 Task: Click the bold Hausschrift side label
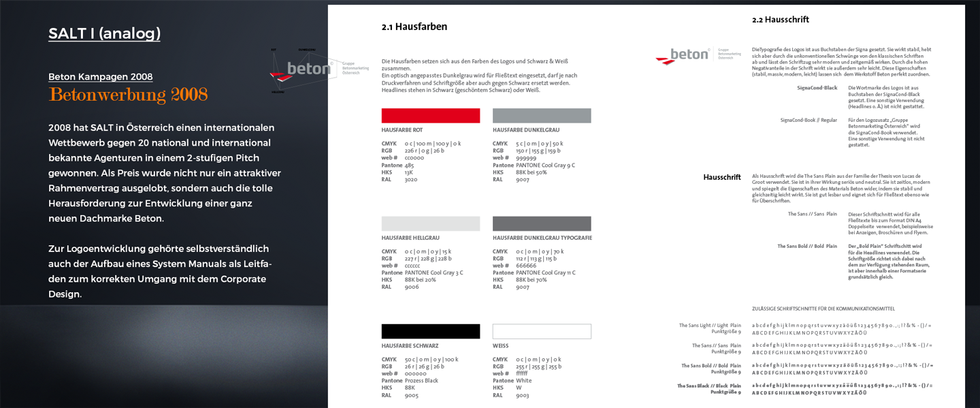[x=721, y=177]
